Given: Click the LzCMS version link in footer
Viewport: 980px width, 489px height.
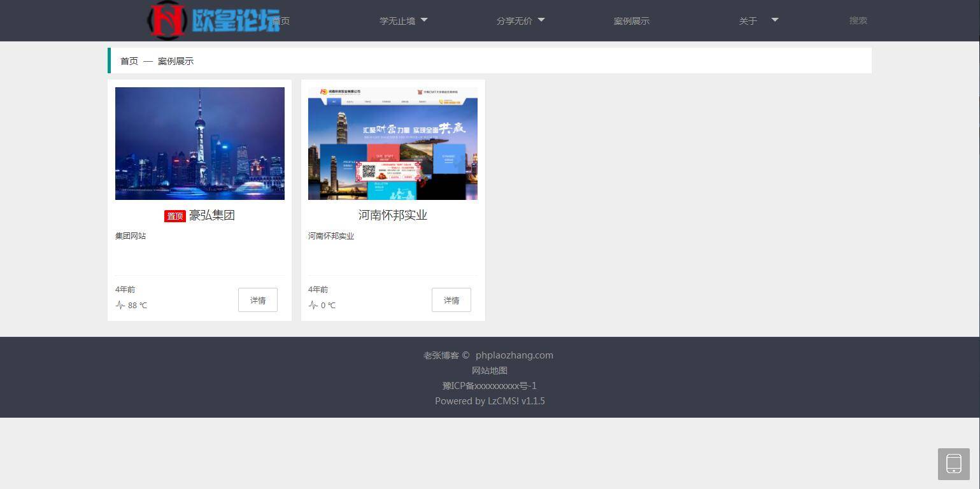Looking at the screenshot, I should coord(490,400).
